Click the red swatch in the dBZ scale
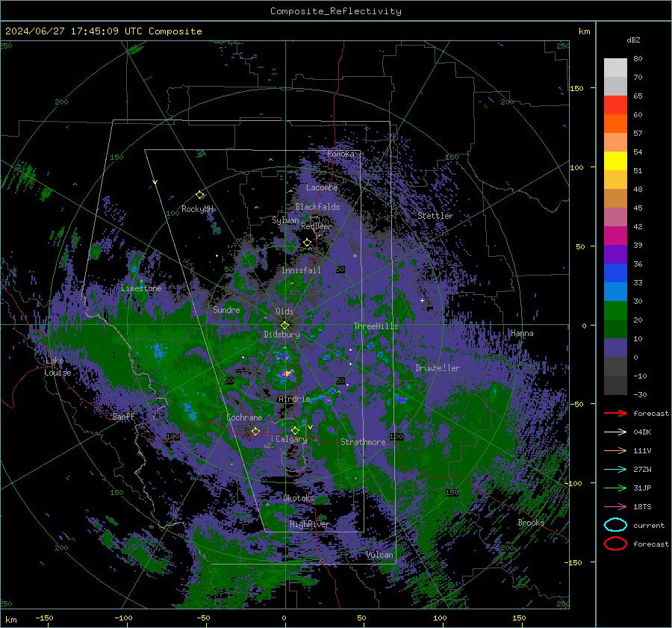 pyautogui.click(x=615, y=105)
